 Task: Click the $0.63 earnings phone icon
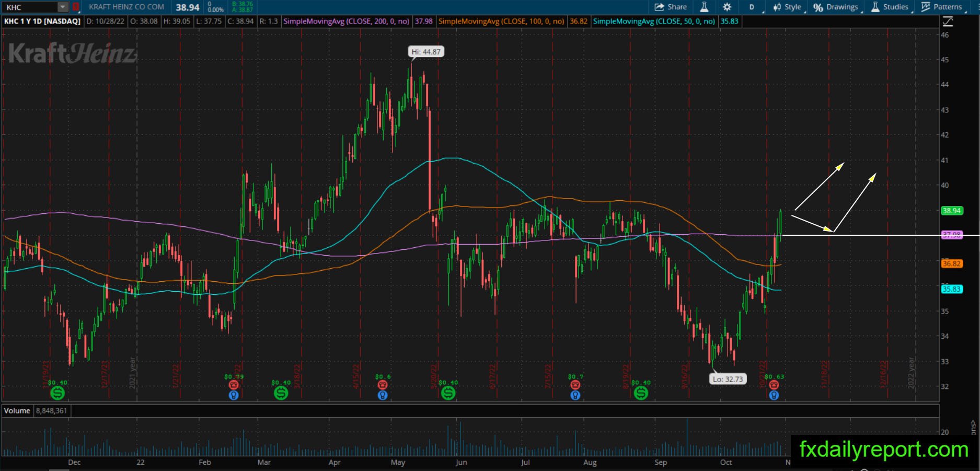click(x=774, y=385)
